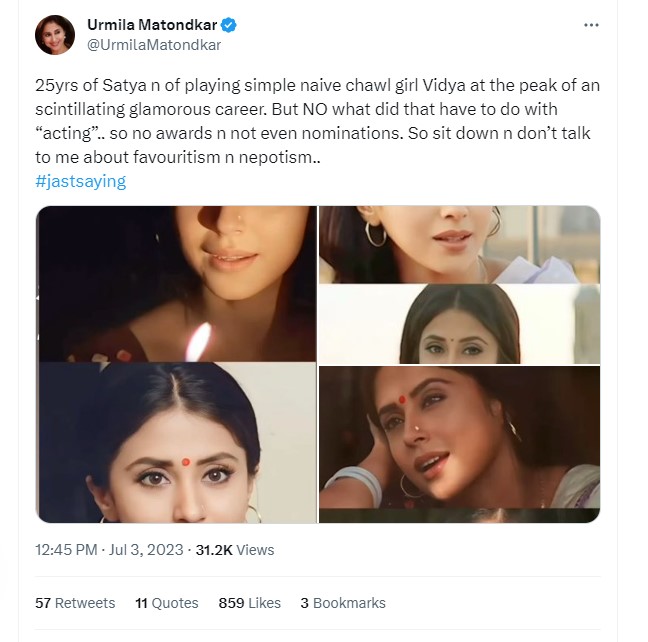Click Urmila Matondkar's profile avatar
This screenshot has height=642, width=648.
coord(54,34)
